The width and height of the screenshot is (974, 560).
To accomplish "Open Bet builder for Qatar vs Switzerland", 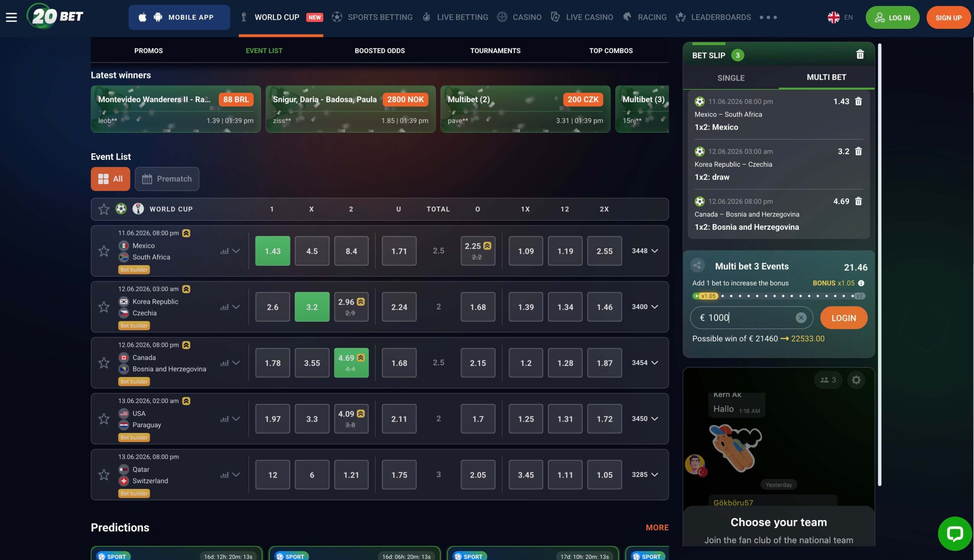I will pyautogui.click(x=134, y=493).
